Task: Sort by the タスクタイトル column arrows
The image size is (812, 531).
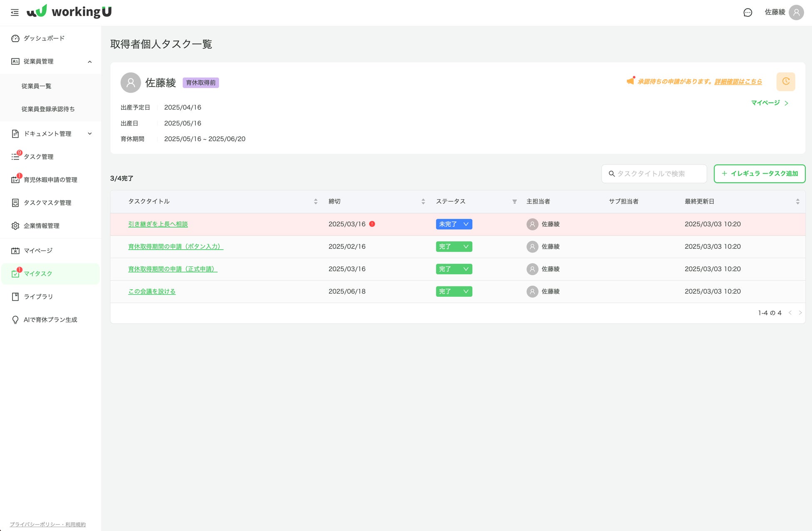Action: (x=316, y=202)
